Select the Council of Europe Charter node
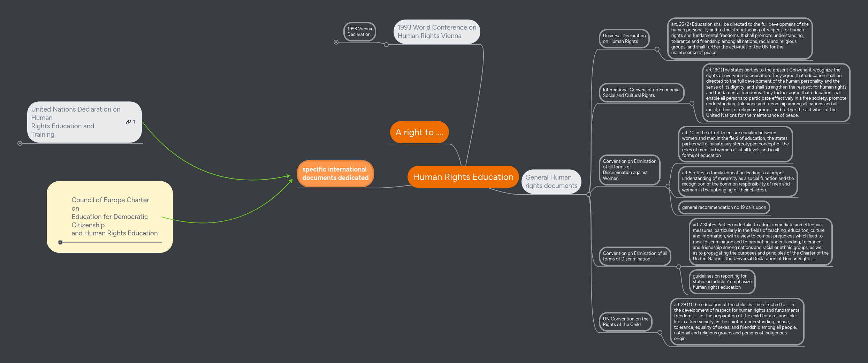Screen dimensions: 868x363 pyautogui.click(x=110, y=217)
